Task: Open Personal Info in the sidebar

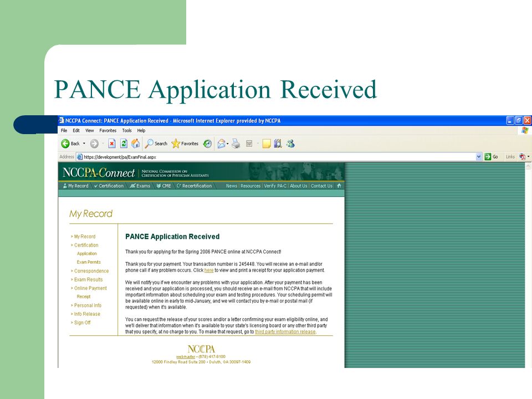Action: [x=88, y=305]
